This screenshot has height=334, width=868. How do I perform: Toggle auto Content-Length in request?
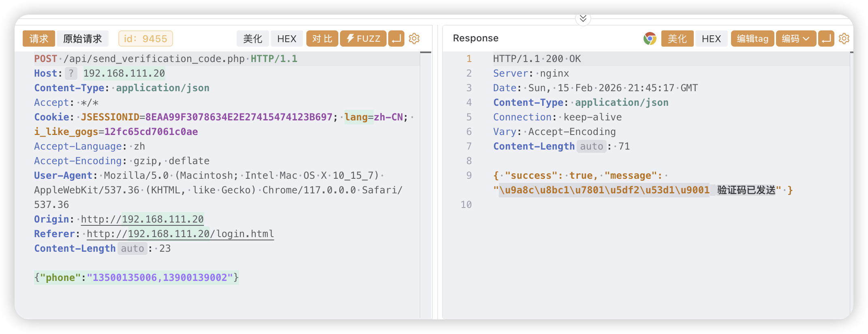[x=133, y=248]
